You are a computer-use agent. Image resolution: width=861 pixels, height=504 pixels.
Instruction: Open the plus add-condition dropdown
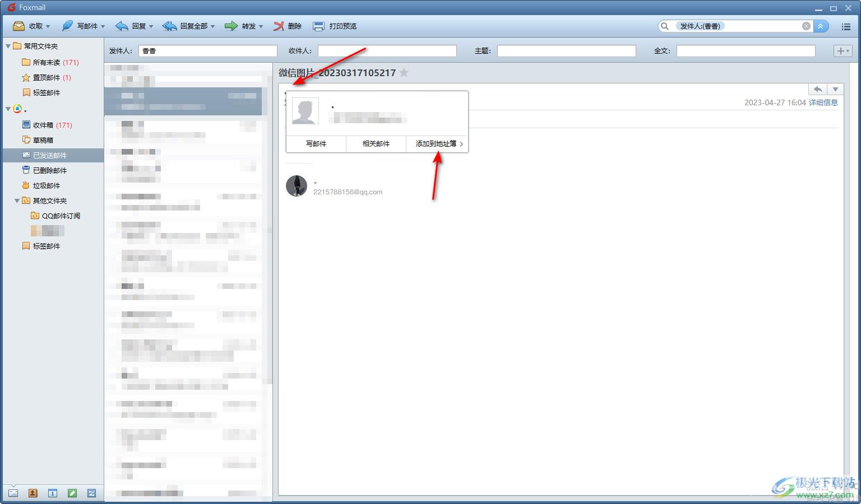(x=843, y=51)
